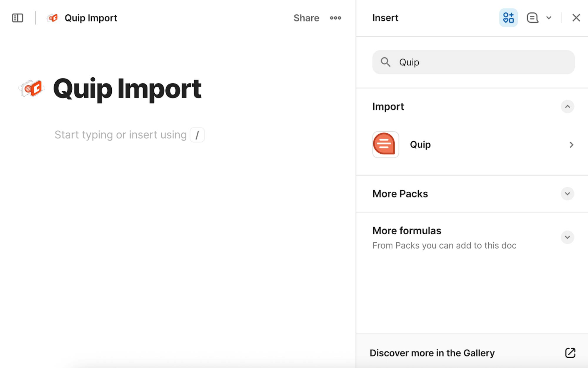The width and height of the screenshot is (588, 368).
Task: Close the Insert side panel
Action: tap(576, 18)
